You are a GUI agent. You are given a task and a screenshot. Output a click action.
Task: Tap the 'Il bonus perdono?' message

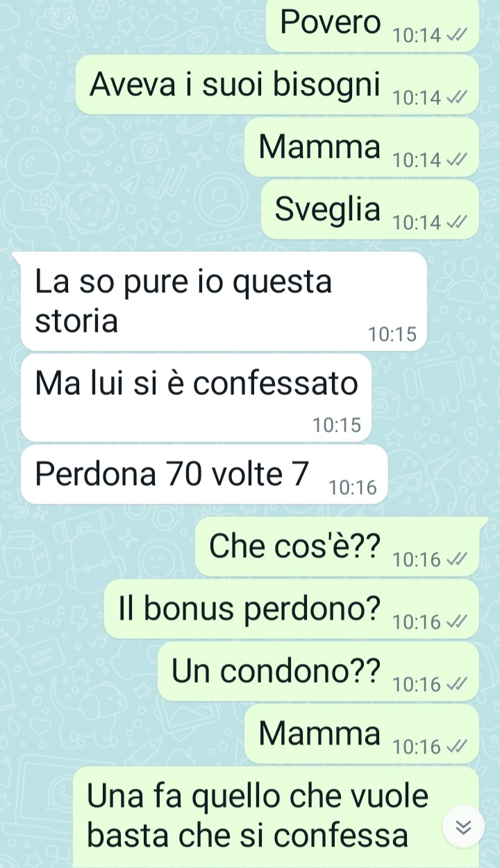point(292,609)
